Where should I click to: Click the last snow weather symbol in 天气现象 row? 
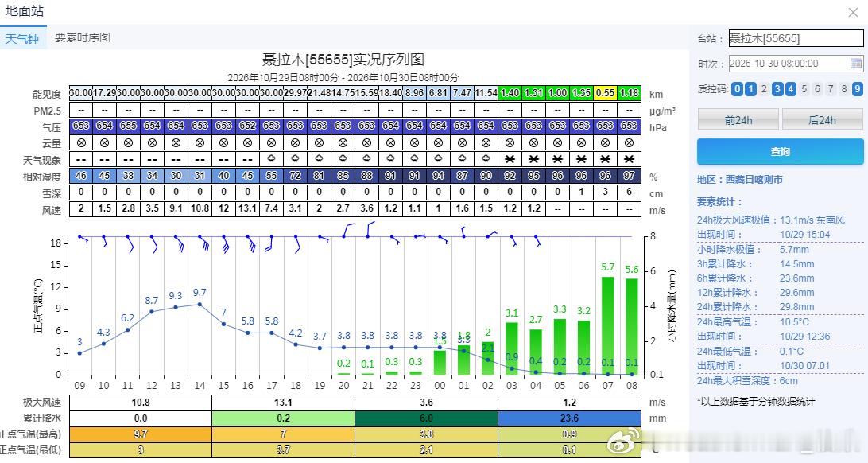tap(629, 159)
